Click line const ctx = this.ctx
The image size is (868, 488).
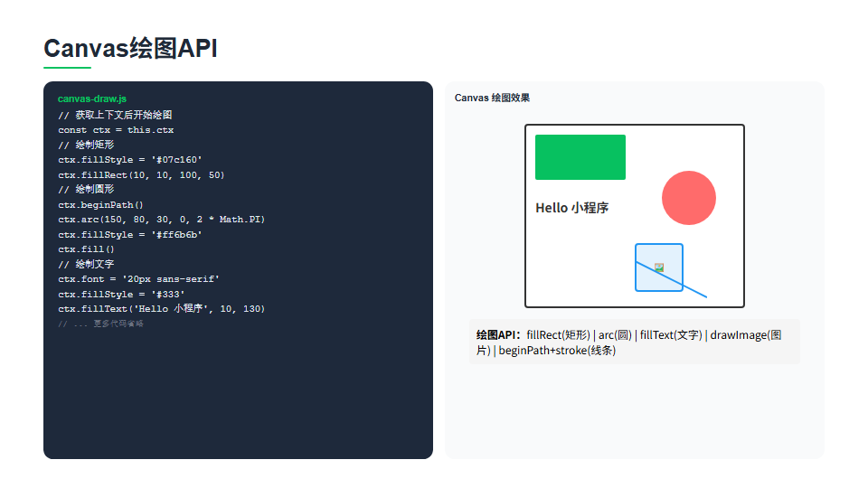pyautogui.click(x=116, y=130)
